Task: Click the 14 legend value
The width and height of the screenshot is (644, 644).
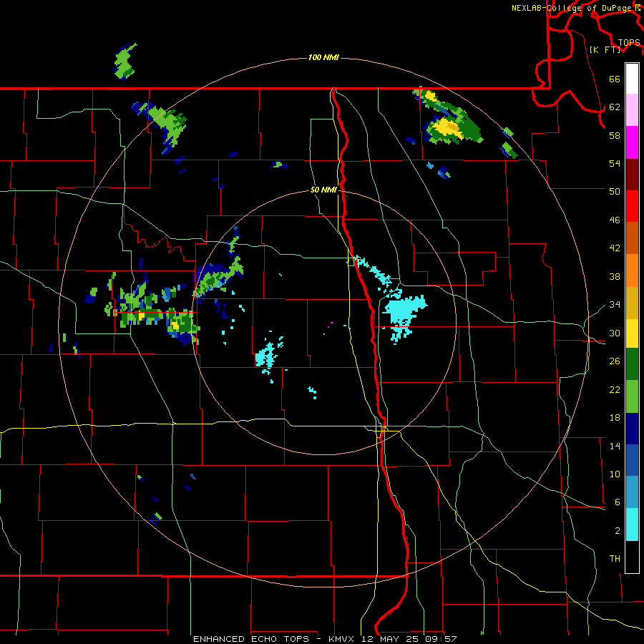Action: pos(615,446)
